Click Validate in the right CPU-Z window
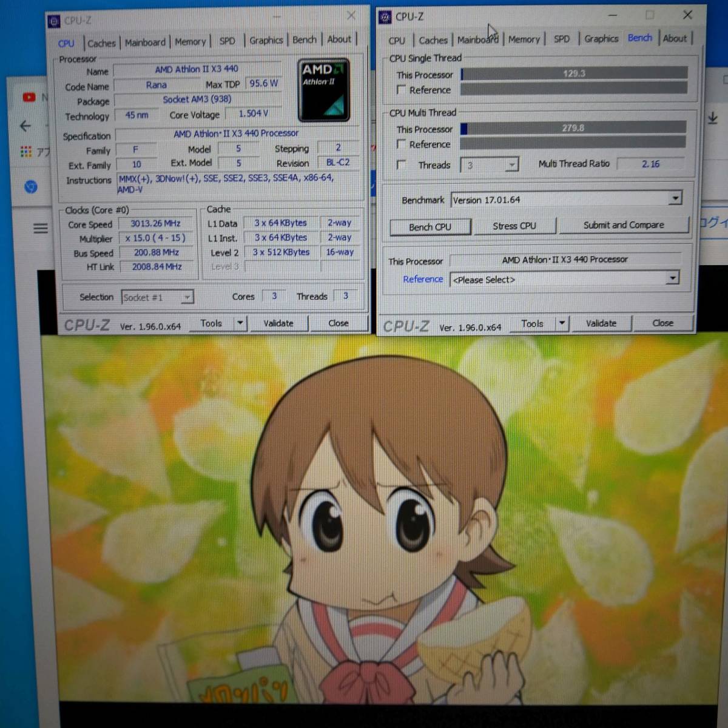 pyautogui.click(x=601, y=323)
